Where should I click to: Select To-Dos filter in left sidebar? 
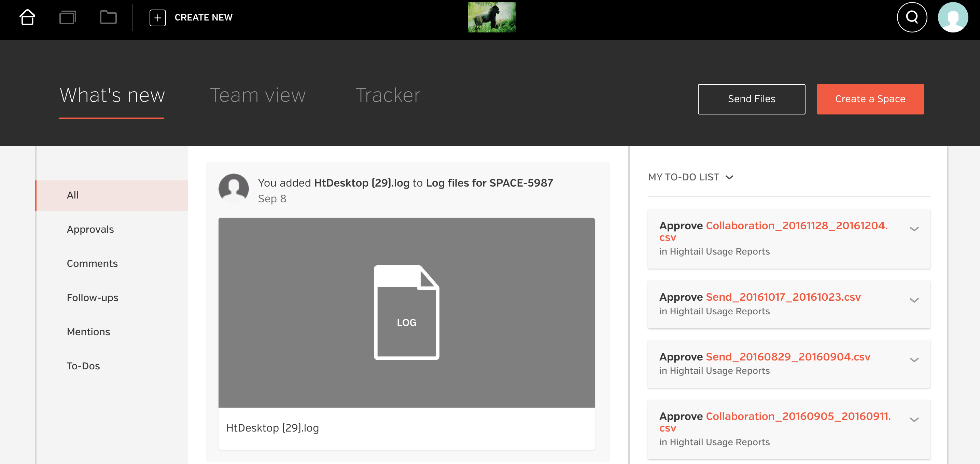pyautogui.click(x=84, y=366)
